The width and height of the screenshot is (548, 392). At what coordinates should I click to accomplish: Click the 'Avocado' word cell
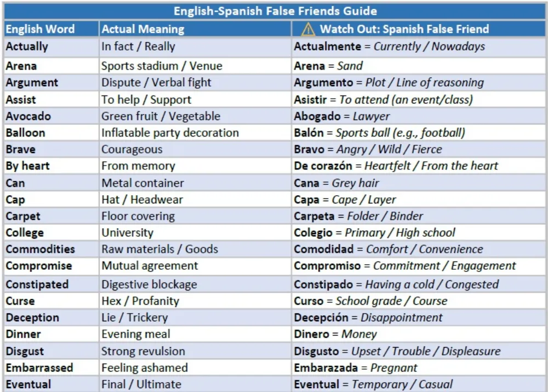52,116
